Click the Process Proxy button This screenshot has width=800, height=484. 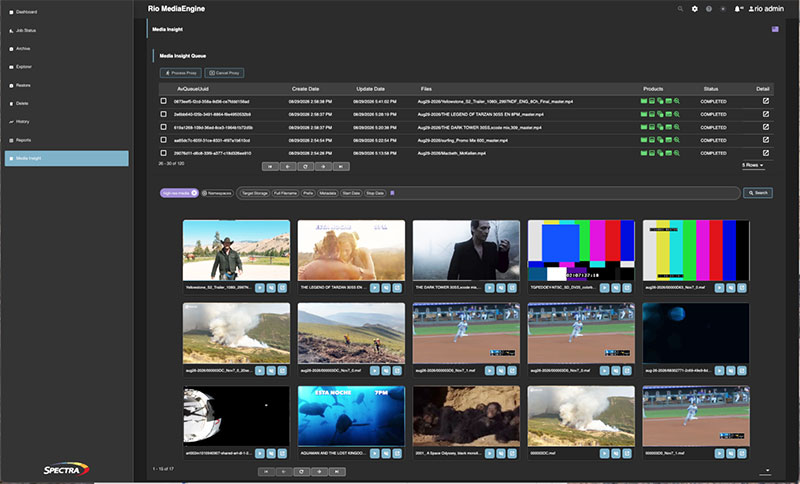pos(181,73)
